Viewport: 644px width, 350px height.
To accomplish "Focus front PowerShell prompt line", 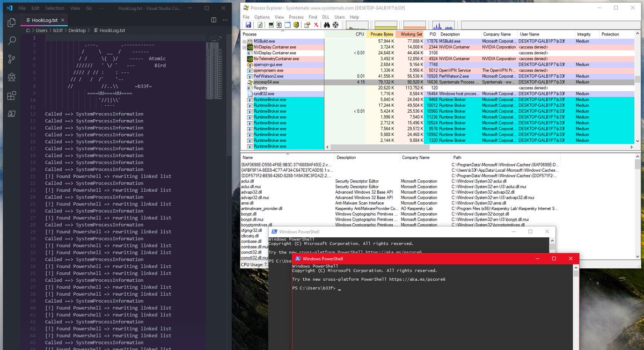I will (317, 288).
